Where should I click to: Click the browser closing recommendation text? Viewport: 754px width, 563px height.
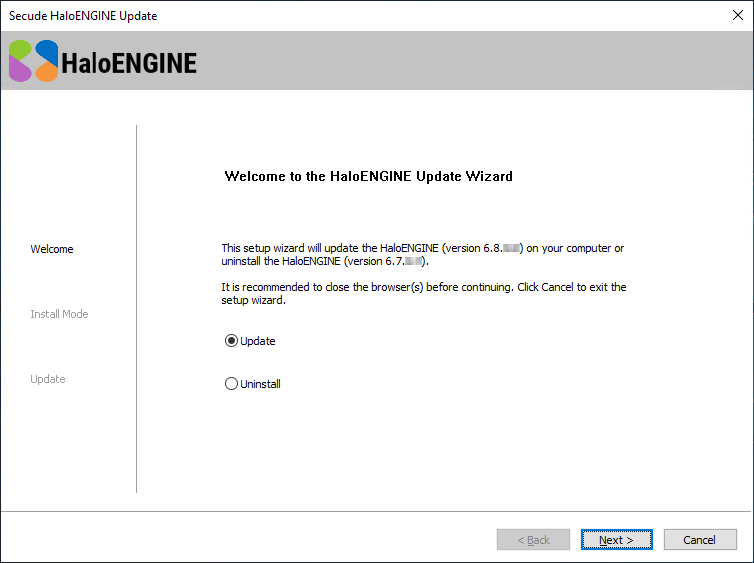click(423, 293)
